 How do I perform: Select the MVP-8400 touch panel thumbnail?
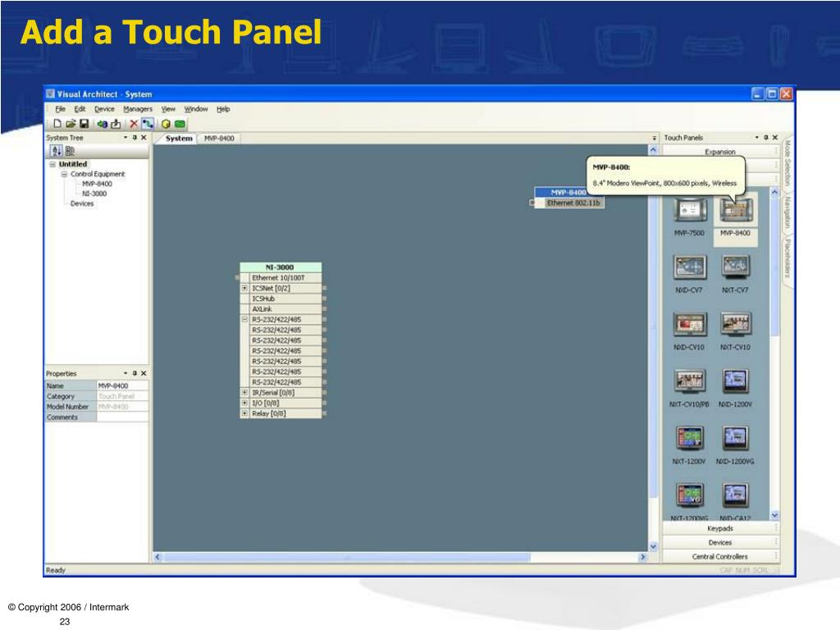pos(736,210)
